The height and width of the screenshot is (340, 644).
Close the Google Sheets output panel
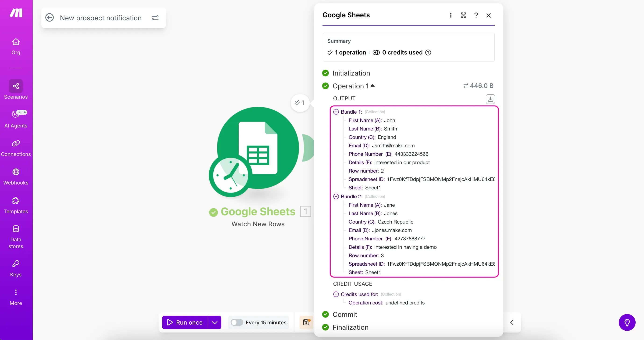coord(489,15)
